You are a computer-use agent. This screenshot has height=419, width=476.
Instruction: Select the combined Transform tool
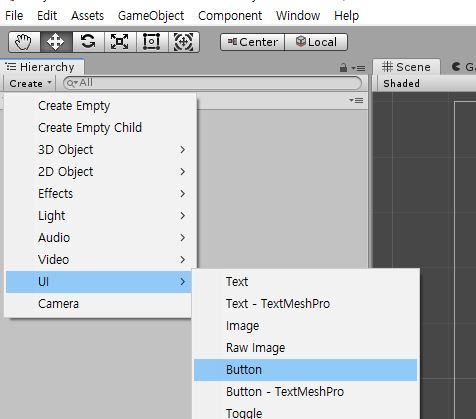(184, 42)
